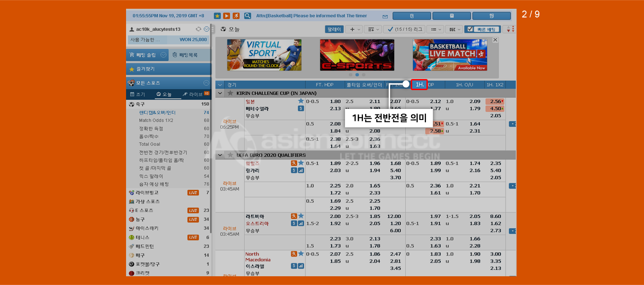
Task: Favorite the 일본 vs 베네수엘라 match
Action: point(301,101)
